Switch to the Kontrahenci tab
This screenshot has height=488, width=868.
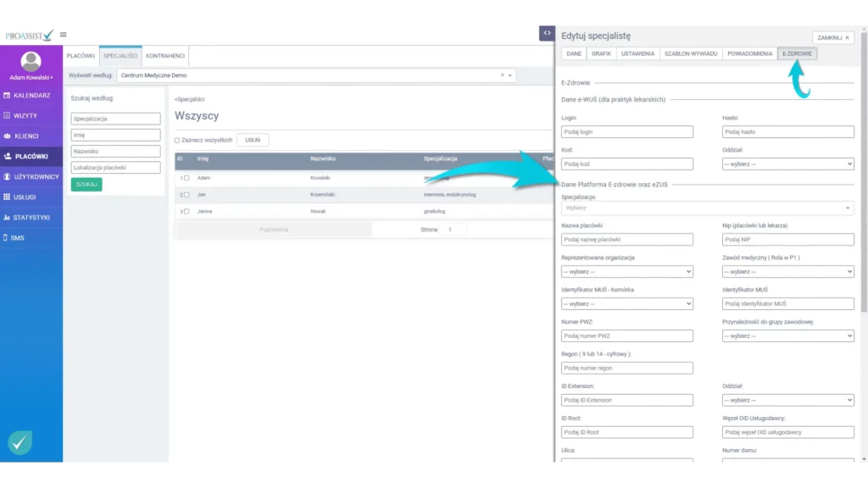pyautogui.click(x=165, y=56)
